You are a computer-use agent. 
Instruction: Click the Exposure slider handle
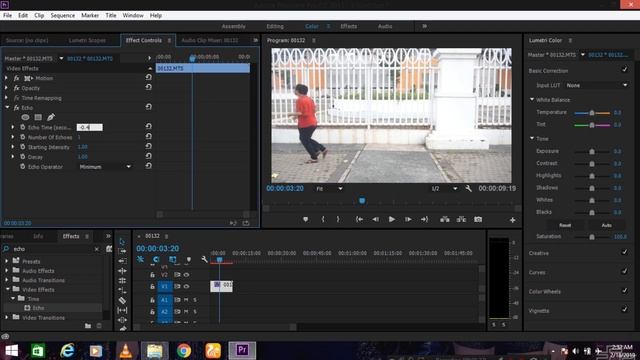click(x=592, y=151)
